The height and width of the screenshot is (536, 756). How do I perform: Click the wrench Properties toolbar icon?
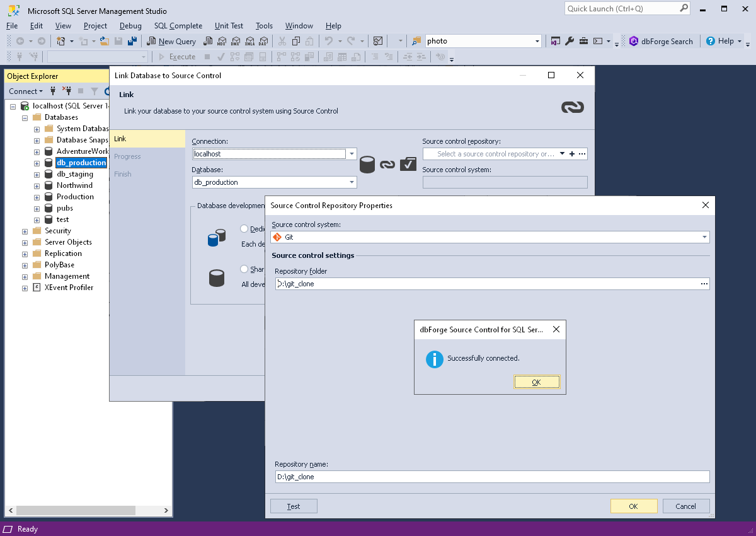point(570,41)
